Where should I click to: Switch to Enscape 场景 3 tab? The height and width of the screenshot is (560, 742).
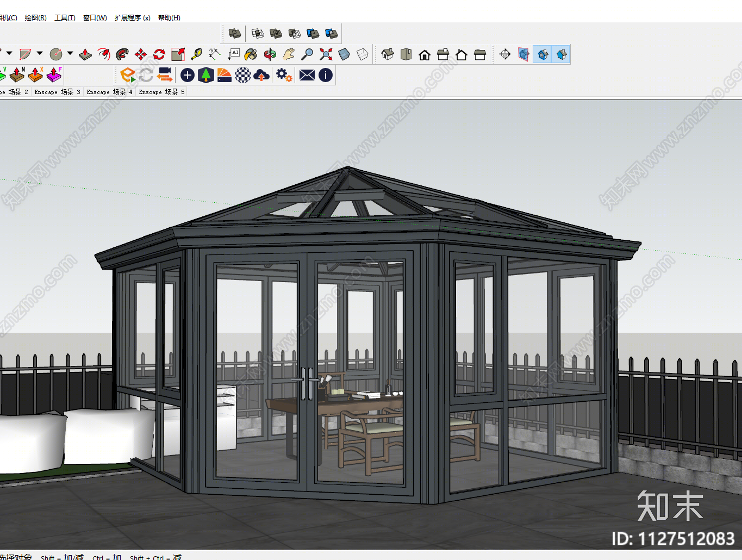(x=57, y=92)
